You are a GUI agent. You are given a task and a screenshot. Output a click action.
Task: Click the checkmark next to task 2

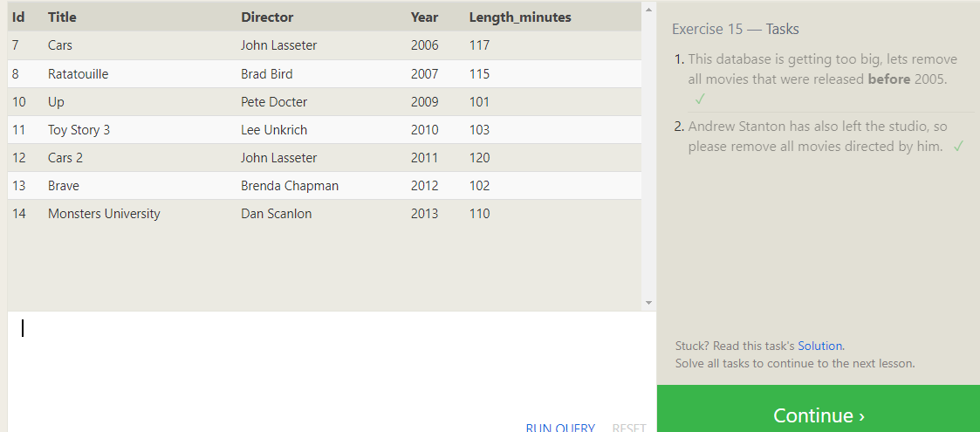click(958, 147)
